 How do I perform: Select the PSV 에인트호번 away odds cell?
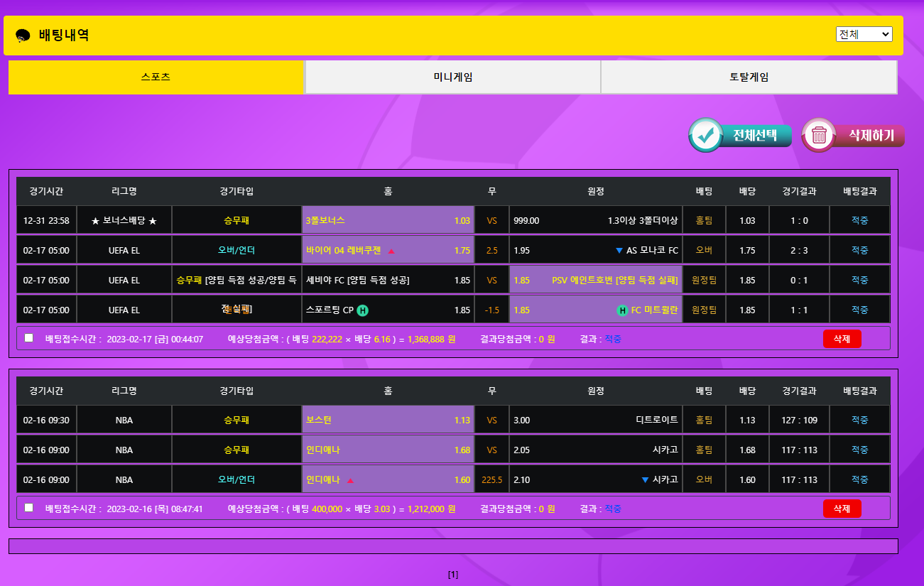[x=596, y=281]
